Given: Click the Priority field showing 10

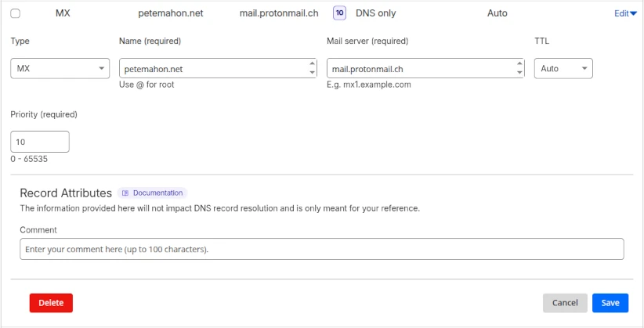Looking at the screenshot, I should tap(40, 142).
